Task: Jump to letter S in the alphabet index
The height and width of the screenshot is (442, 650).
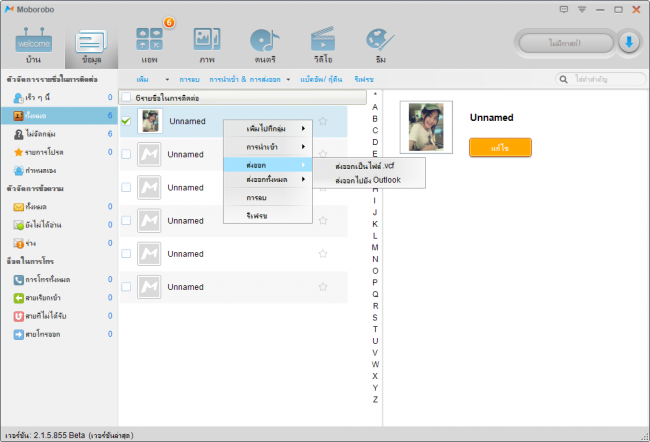Action: point(375,318)
